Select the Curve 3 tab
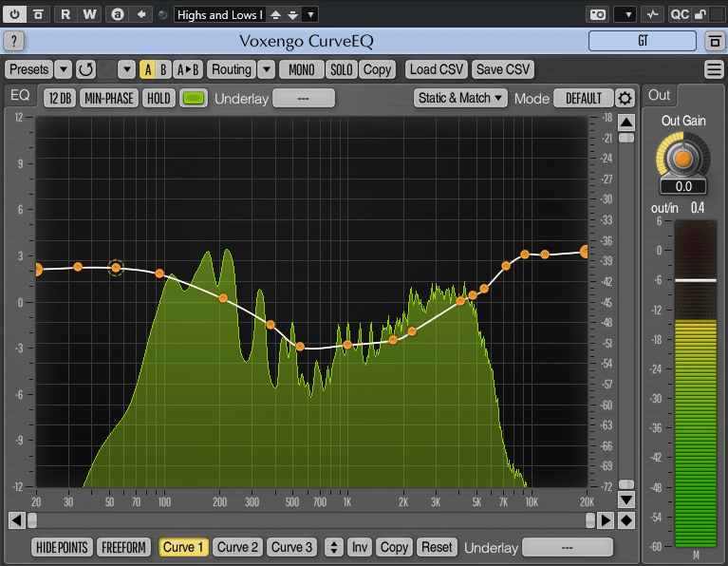The height and width of the screenshot is (566, 728). 292,547
